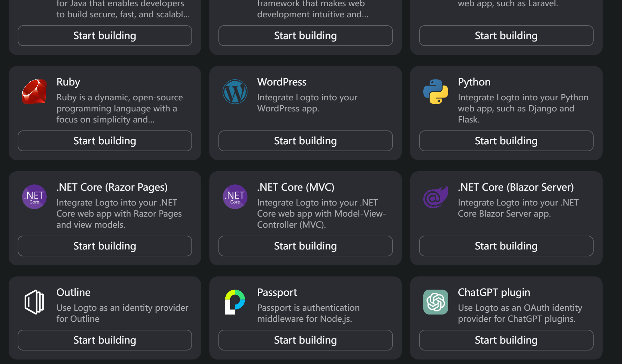Start building with Ruby
Image resolution: width=622 pixels, height=364 pixels.
coord(105,141)
